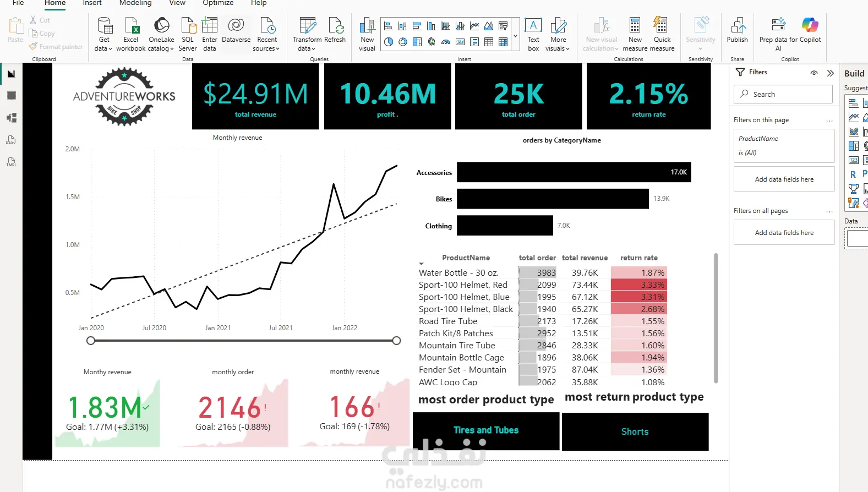Viewport: 868px width, 492px height.
Task: Insert a line and stacked column chart
Action: pos(445,26)
